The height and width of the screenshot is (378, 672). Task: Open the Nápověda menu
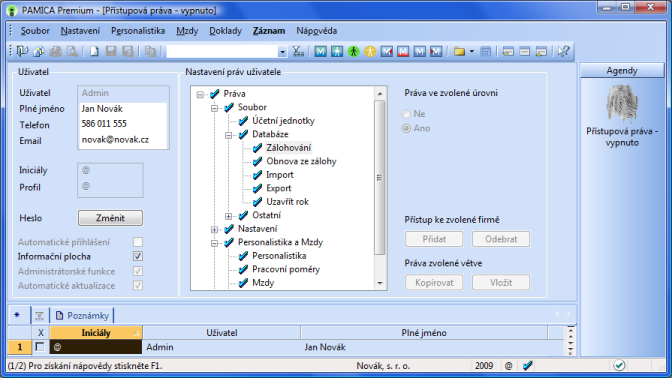tap(317, 31)
